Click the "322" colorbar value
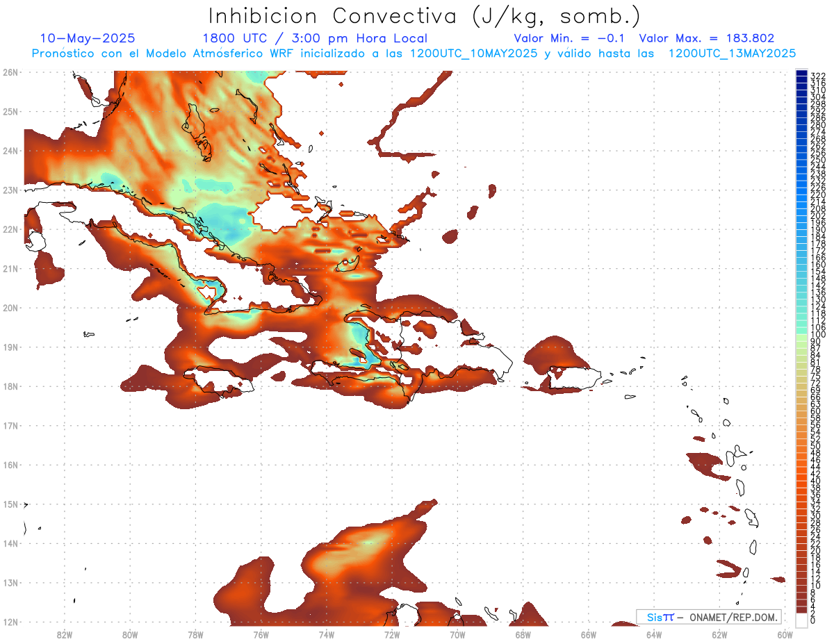 [x=818, y=76]
